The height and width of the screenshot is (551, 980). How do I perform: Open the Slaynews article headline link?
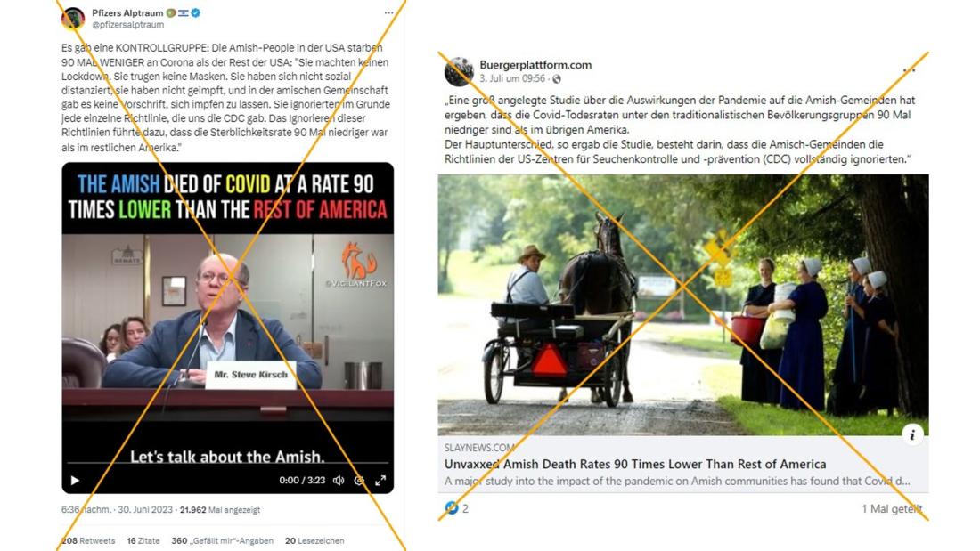click(635, 464)
